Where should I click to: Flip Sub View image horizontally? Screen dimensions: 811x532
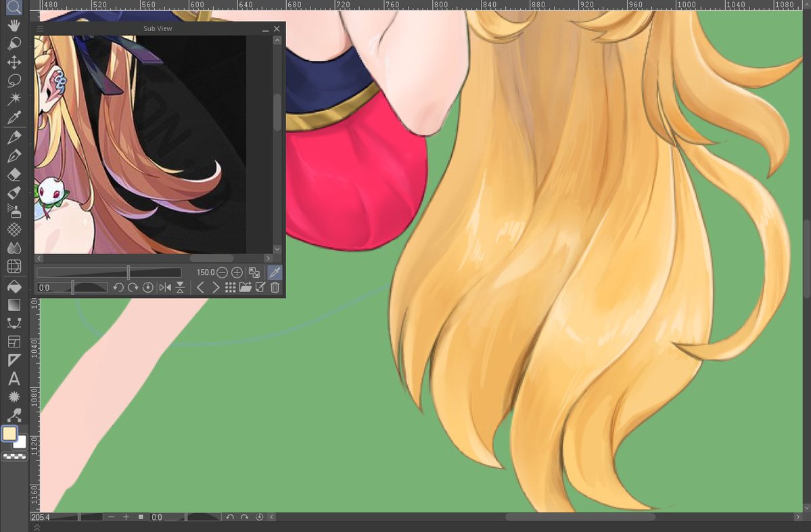pyautogui.click(x=165, y=287)
